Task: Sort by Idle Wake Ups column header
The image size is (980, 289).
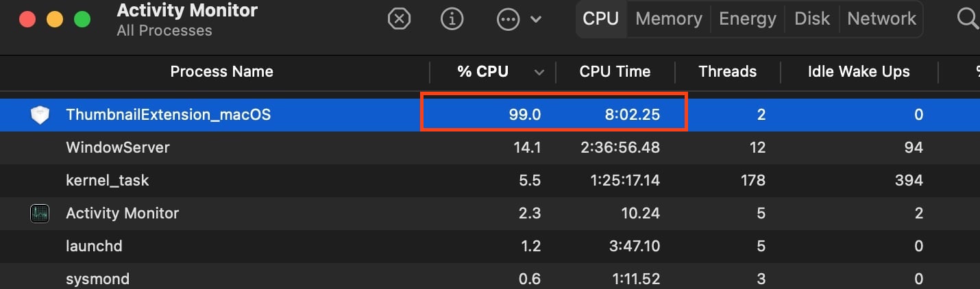Action: pos(859,72)
